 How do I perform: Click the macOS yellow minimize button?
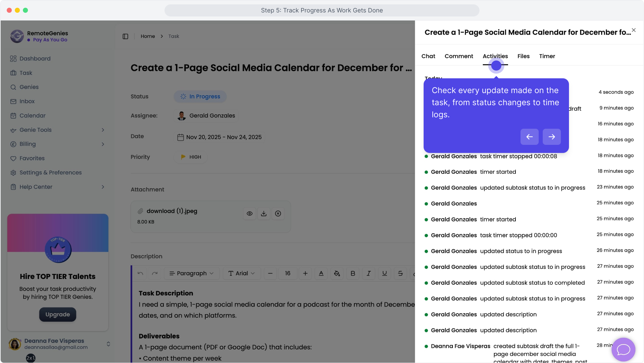pyautogui.click(x=17, y=10)
